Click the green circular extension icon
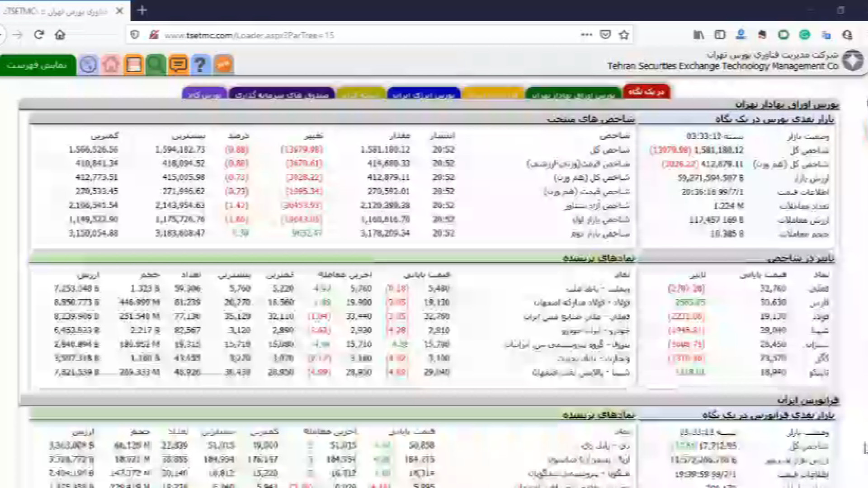Image resolution: width=868 pixels, height=488 pixels. pyautogui.click(x=783, y=35)
